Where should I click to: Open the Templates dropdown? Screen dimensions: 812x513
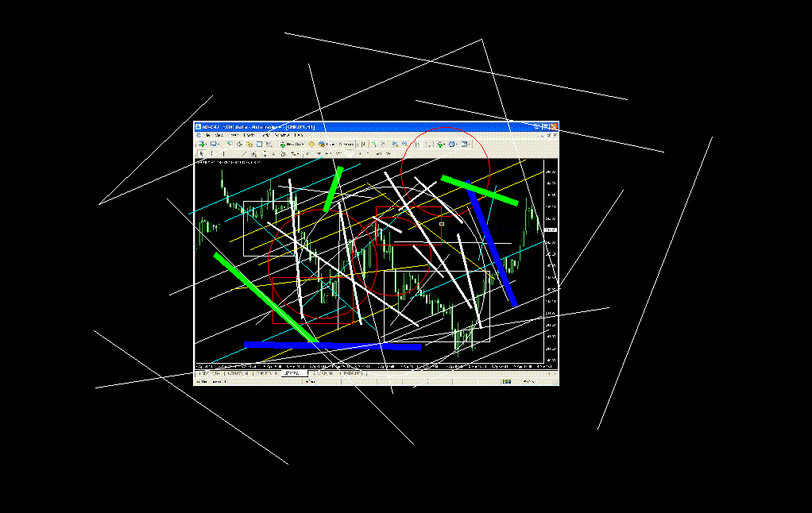(x=466, y=145)
